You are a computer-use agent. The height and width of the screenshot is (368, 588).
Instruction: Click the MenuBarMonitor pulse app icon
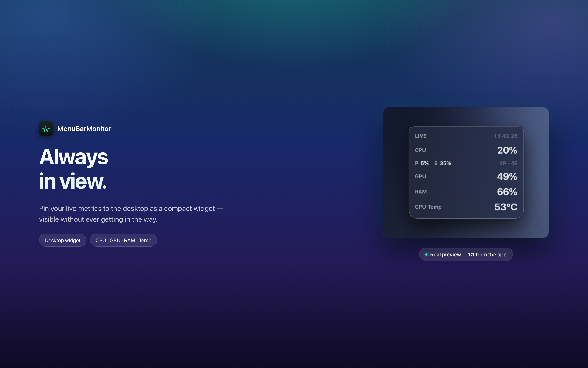(46, 129)
